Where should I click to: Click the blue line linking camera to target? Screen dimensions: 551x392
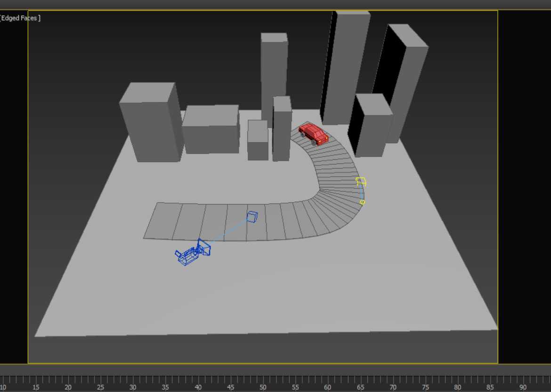coord(228,231)
